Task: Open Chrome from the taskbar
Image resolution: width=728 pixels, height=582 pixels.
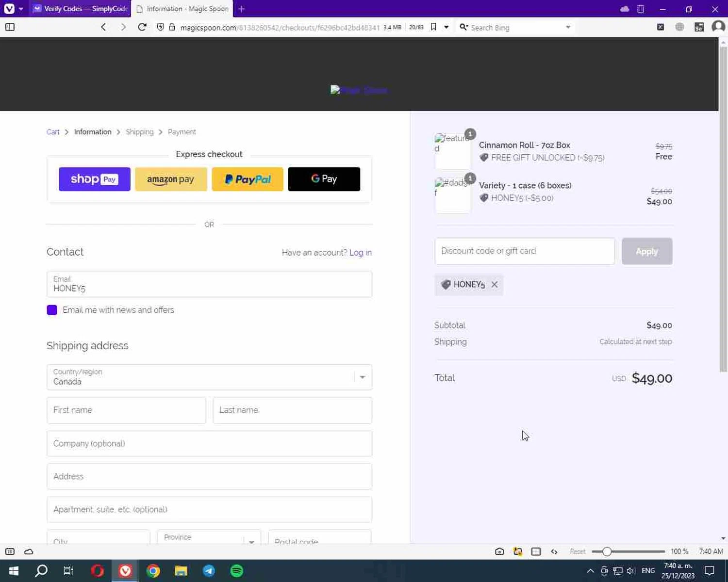Action: (153, 571)
